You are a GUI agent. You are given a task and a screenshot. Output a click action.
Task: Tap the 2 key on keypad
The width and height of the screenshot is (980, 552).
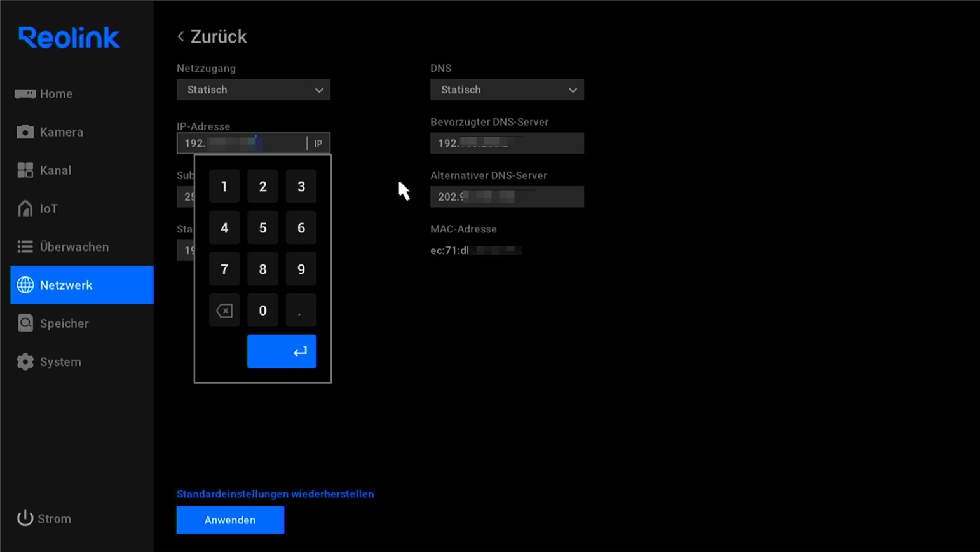[x=262, y=186]
